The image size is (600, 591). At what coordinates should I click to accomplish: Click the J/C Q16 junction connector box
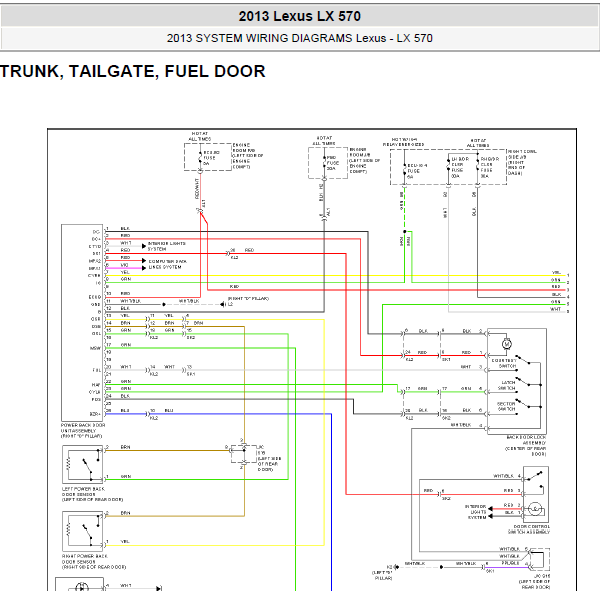539,559
